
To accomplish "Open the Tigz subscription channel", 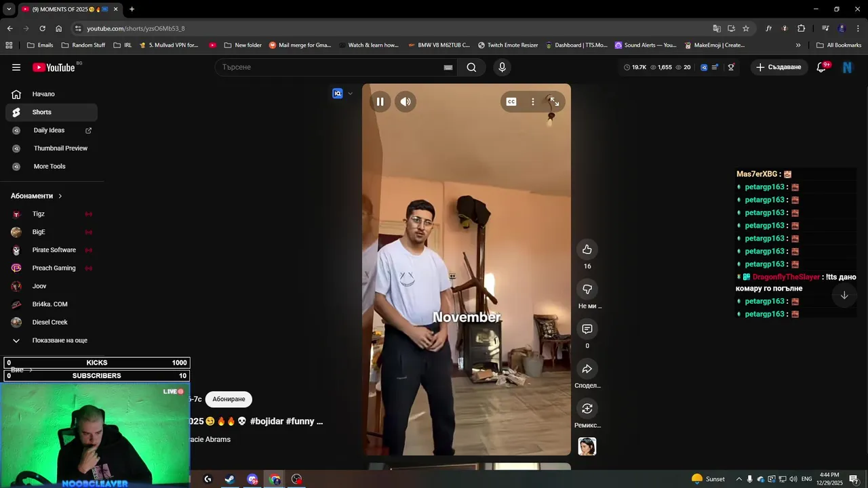I will [x=52, y=214].
